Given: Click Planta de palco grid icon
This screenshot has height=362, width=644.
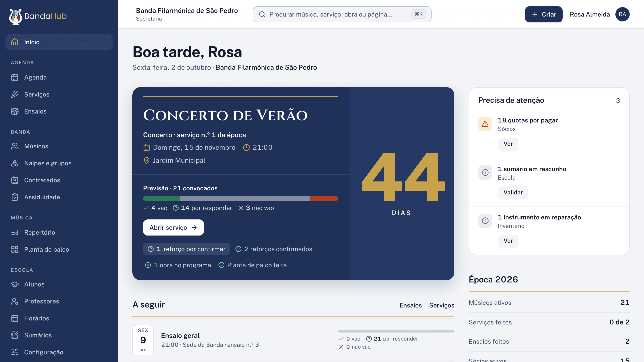Looking at the screenshot, I should (15, 250).
